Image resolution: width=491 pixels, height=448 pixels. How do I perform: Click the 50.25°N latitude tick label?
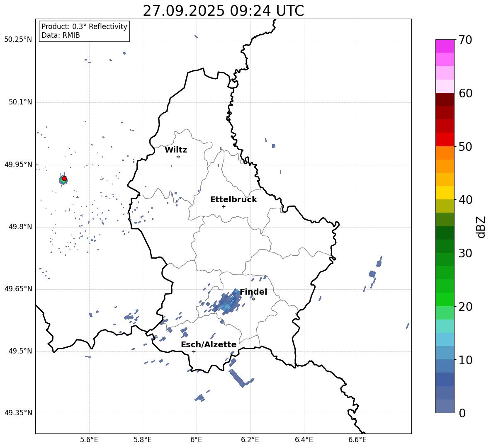coord(18,40)
